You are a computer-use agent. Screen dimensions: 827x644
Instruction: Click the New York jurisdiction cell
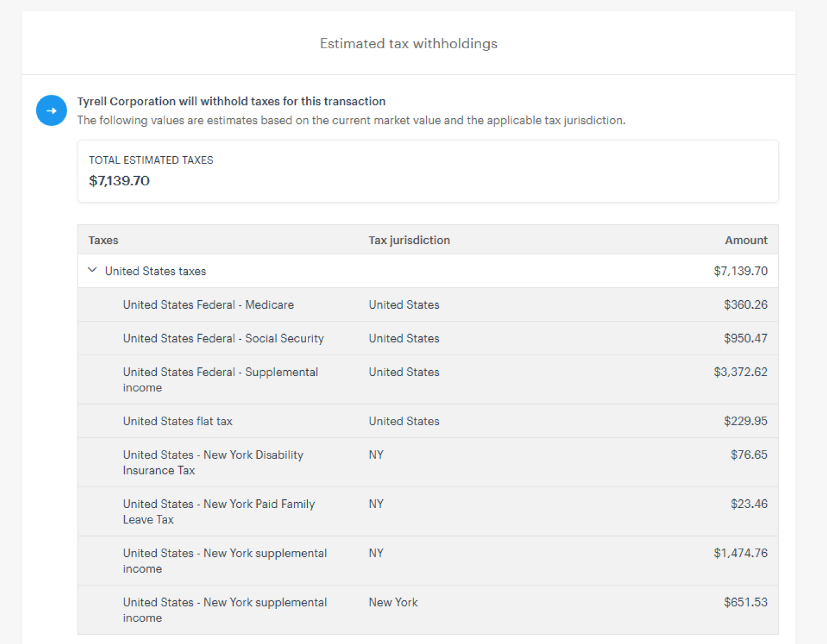click(393, 602)
